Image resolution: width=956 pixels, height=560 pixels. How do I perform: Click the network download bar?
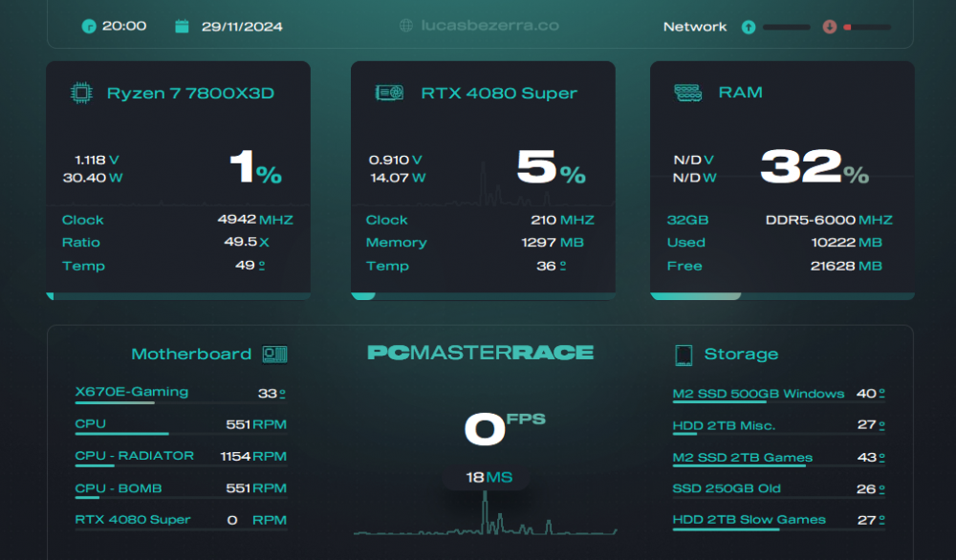[x=867, y=28]
